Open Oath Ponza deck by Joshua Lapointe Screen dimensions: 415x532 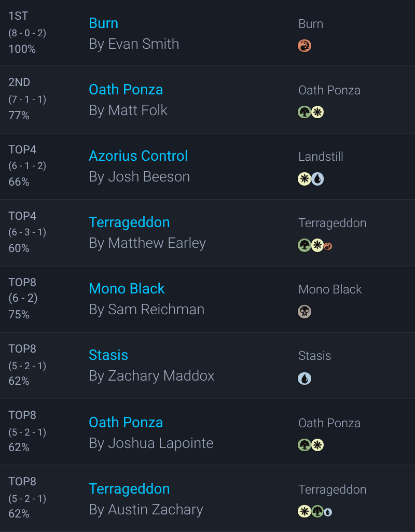[126, 423]
